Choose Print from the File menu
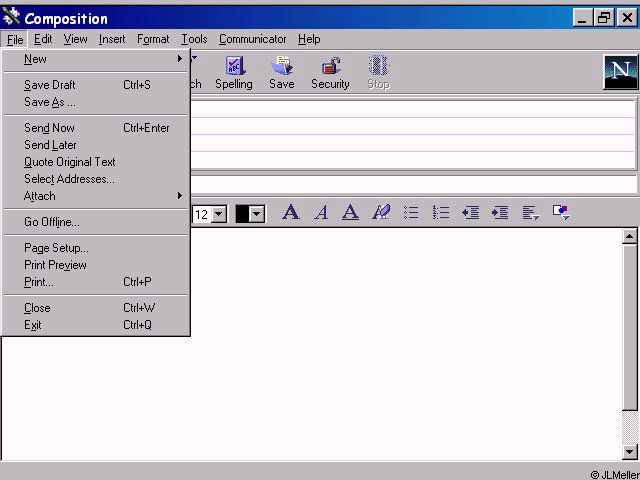The width and height of the screenshot is (640, 480). (x=96, y=282)
